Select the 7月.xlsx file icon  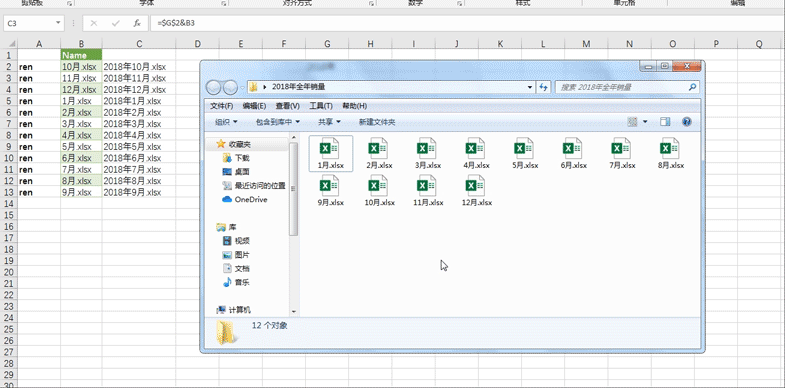pyautogui.click(x=621, y=149)
